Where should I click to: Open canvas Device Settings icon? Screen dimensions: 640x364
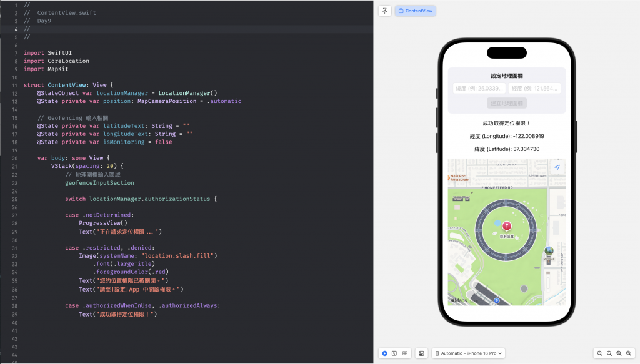click(422, 353)
